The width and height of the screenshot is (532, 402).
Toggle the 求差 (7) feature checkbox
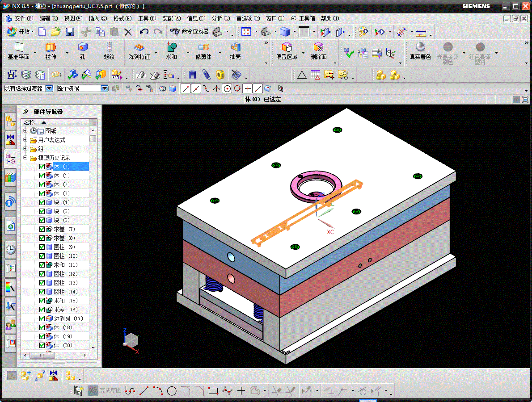click(x=42, y=229)
